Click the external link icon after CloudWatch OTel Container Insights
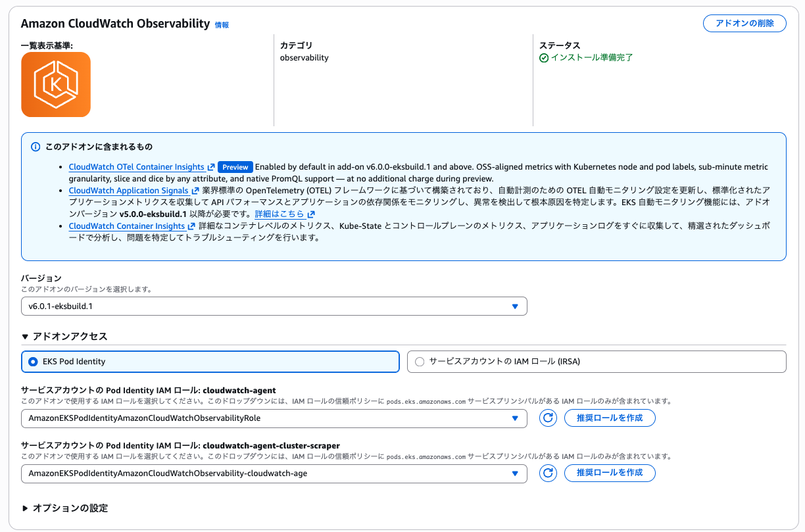The width and height of the screenshot is (805, 532). pos(211,167)
